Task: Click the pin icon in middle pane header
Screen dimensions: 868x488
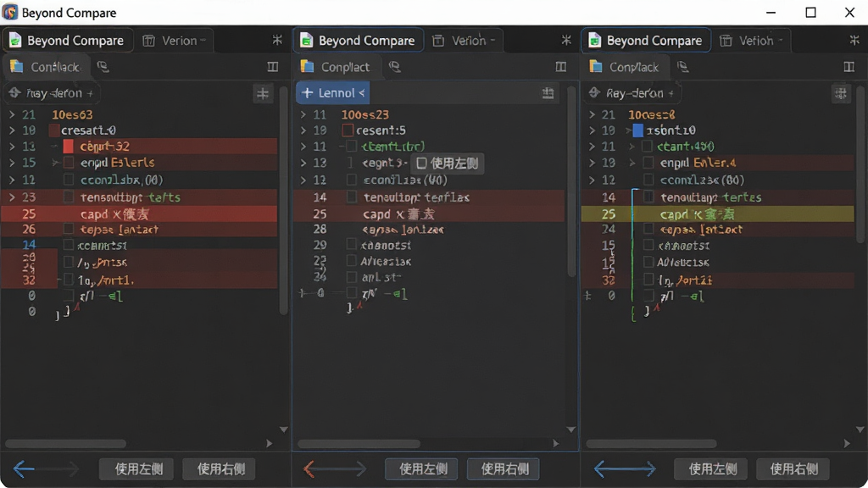Action: 565,40
